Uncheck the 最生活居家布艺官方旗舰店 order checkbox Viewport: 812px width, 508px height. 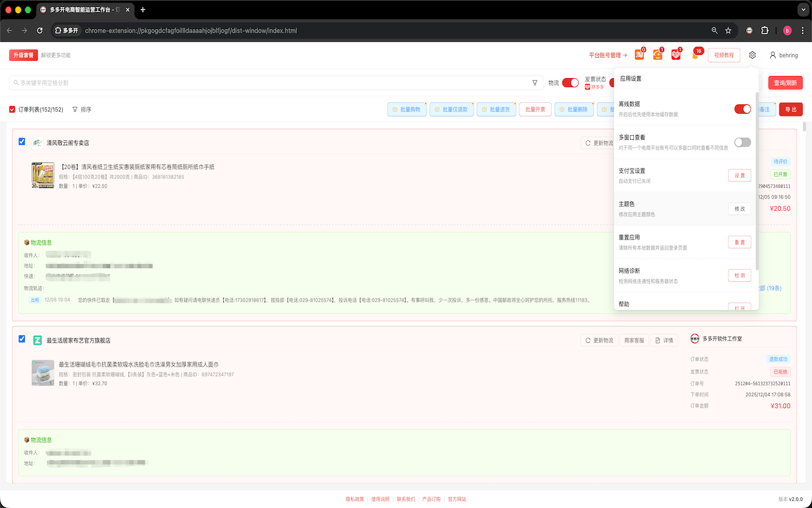tap(22, 339)
